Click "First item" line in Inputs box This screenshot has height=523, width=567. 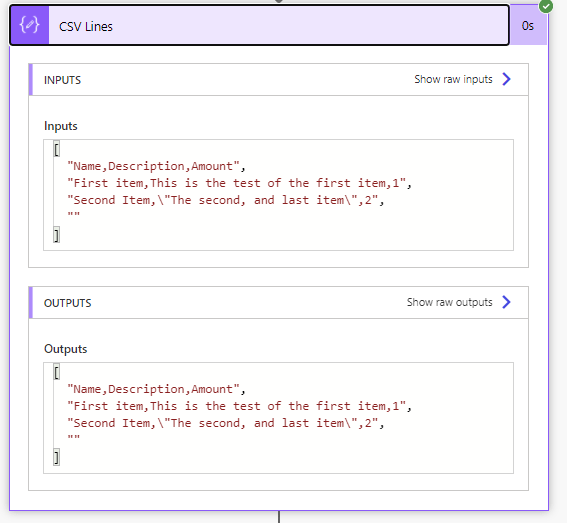coord(239,183)
